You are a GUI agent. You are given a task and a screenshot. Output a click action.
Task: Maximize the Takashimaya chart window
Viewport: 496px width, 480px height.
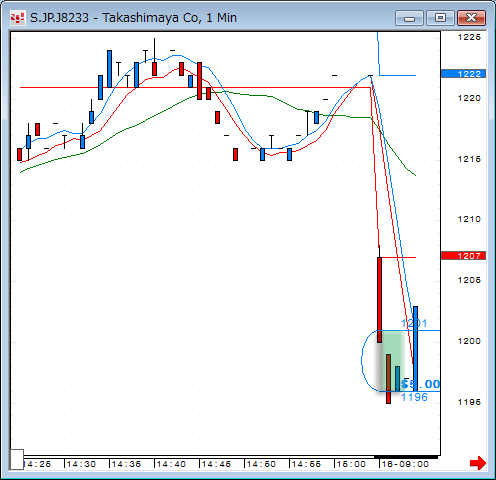(440, 18)
